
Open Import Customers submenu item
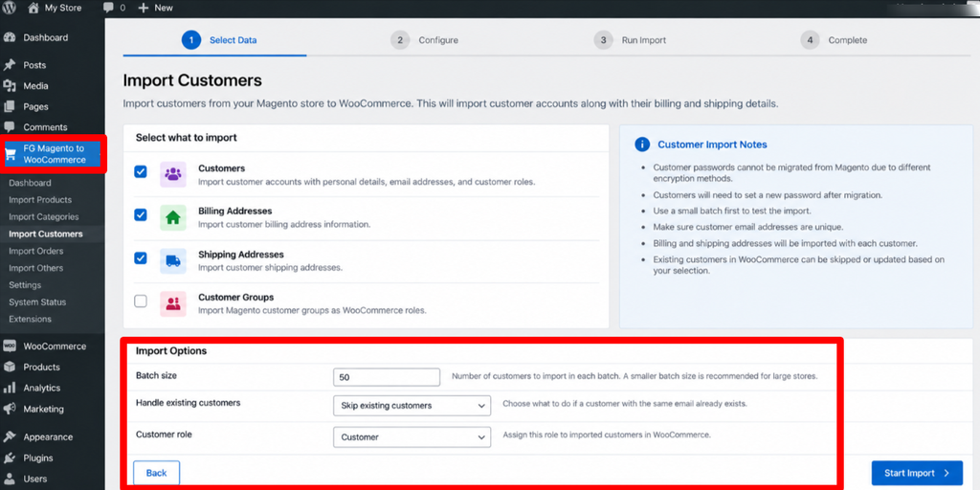pyautogui.click(x=46, y=234)
